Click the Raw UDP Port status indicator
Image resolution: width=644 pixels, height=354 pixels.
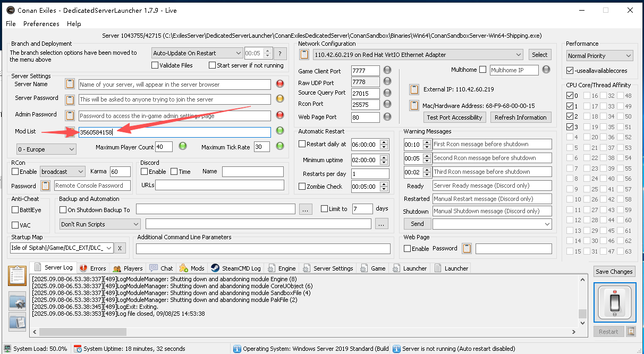387,81
